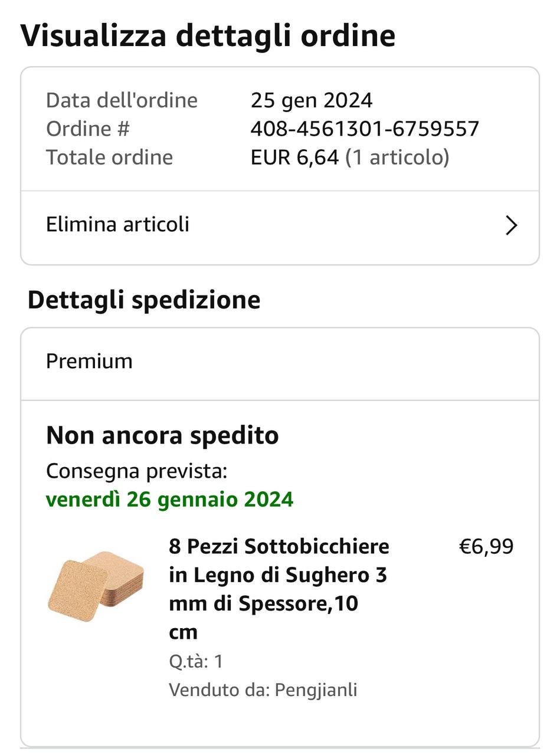Expand the Elimina articoli chevron arrow
The image size is (560, 755).
511,225
